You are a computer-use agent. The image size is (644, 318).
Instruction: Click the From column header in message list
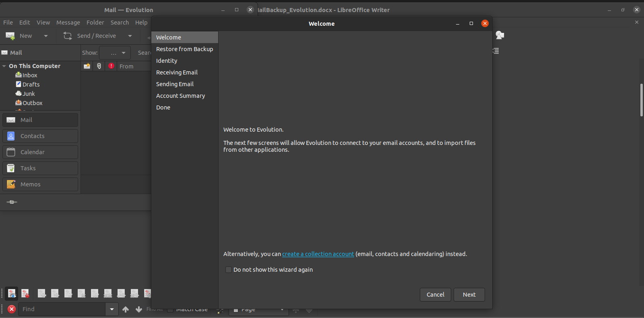click(134, 66)
